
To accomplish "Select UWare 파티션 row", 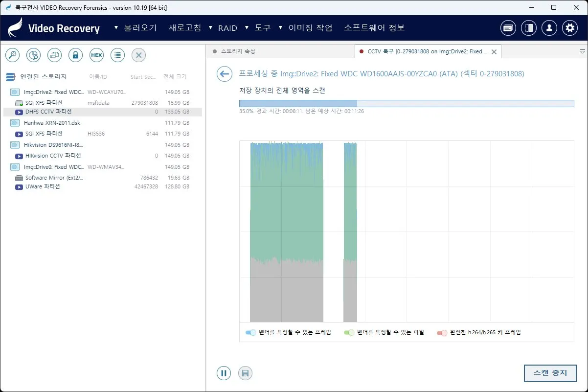I will (x=103, y=186).
